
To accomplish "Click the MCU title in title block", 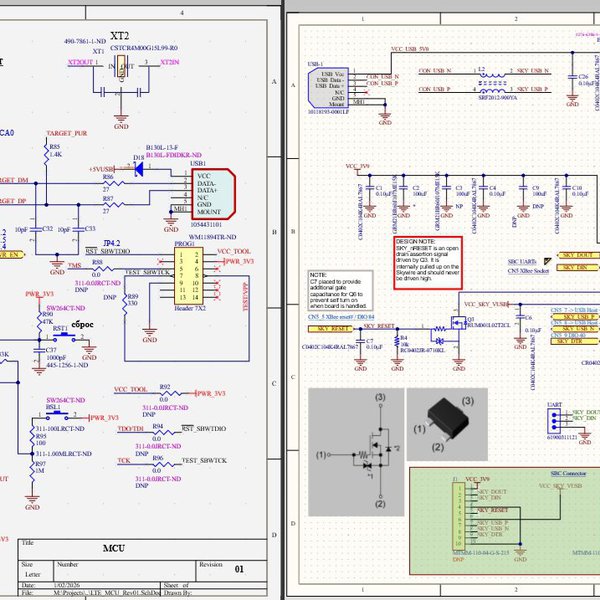I will (x=114, y=548).
